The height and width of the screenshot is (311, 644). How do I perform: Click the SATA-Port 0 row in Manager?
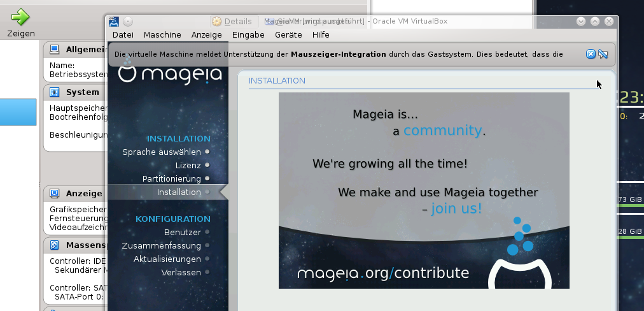(79, 296)
